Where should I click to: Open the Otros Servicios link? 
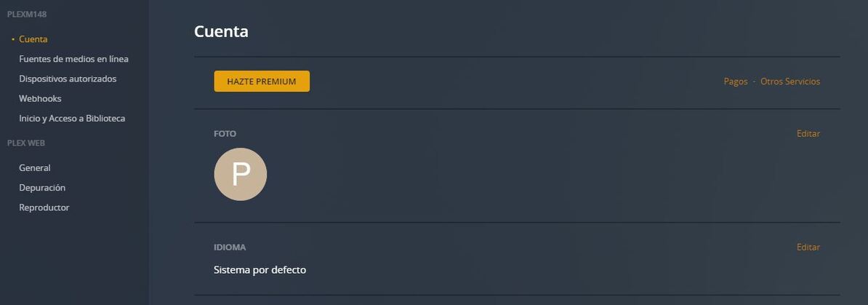pyautogui.click(x=790, y=82)
